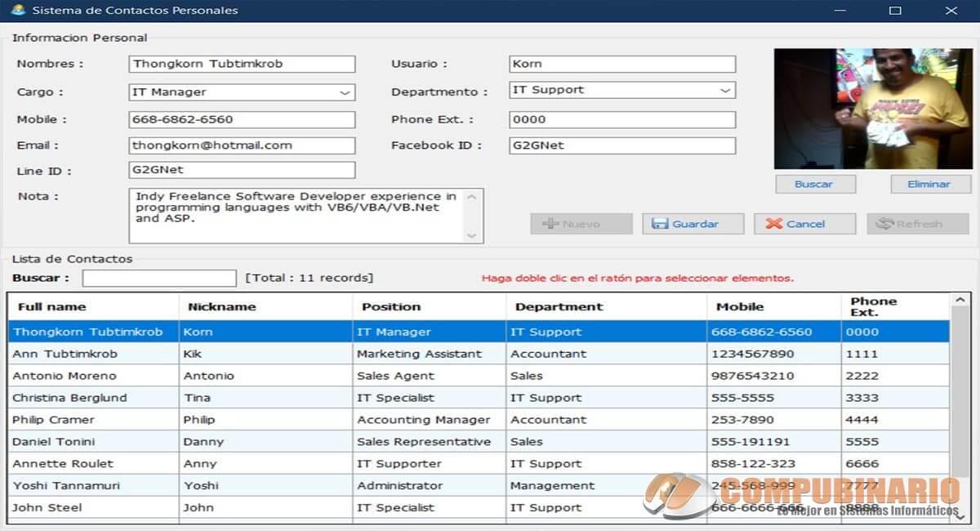Screen dimensions: 980x531
Task: Click the Annette Roulet row
Action: (479, 464)
